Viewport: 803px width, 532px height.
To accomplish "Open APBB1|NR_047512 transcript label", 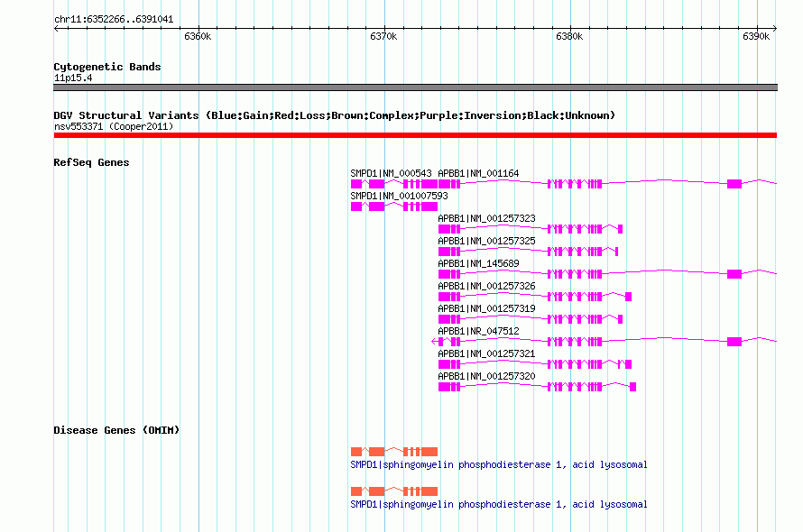I will click(x=478, y=331).
